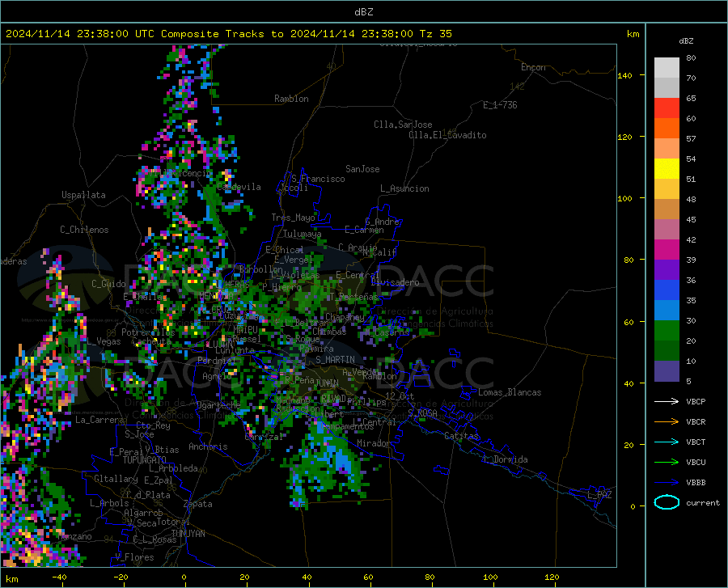Click the blue VBBB arrow legend icon
This screenshot has width=728, height=588.
pos(667,482)
